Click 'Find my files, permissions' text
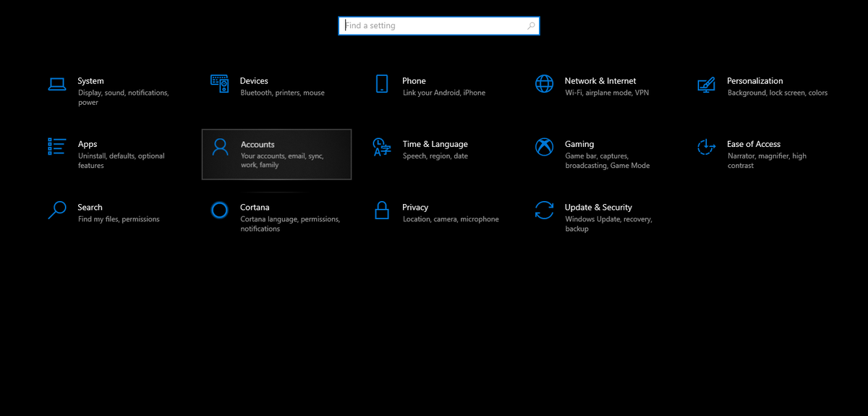The image size is (868, 416). tap(119, 219)
